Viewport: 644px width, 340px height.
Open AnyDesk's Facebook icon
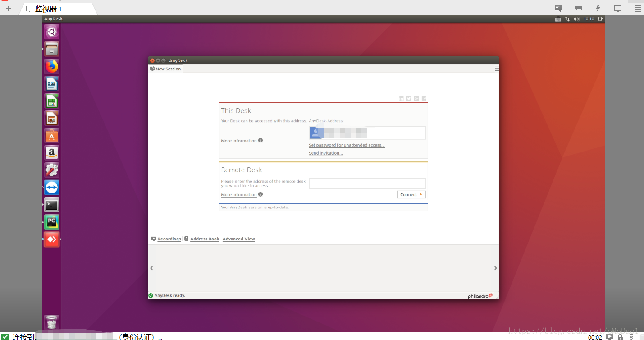click(x=424, y=99)
